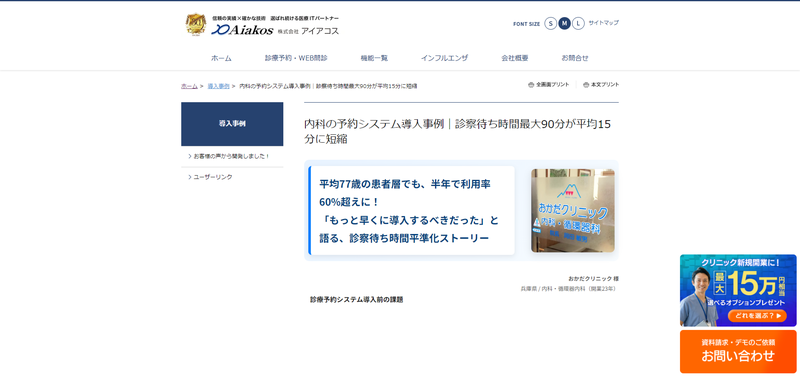Click the quote text 平均77歳の患者層でも

coord(409,211)
